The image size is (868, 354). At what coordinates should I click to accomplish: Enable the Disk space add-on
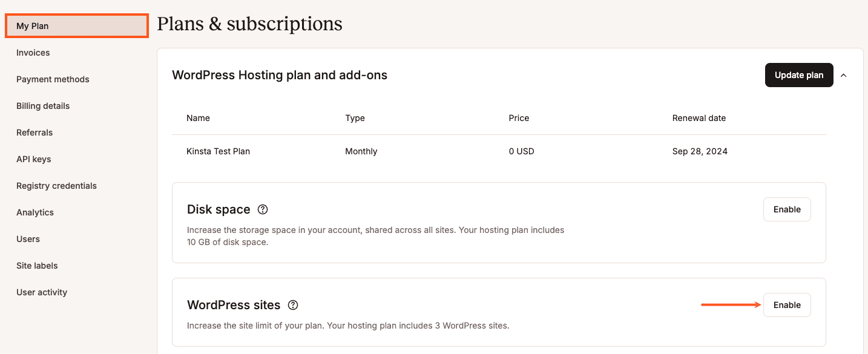(x=787, y=209)
